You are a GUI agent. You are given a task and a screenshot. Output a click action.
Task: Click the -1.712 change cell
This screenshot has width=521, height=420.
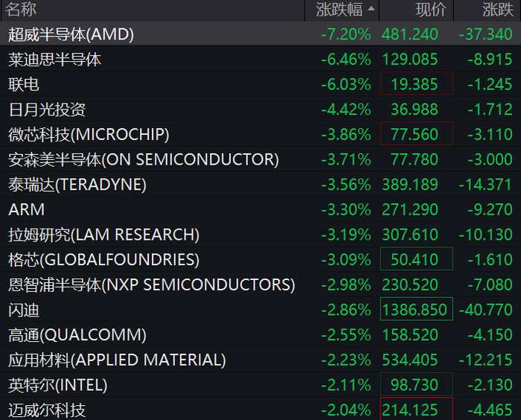click(x=490, y=109)
